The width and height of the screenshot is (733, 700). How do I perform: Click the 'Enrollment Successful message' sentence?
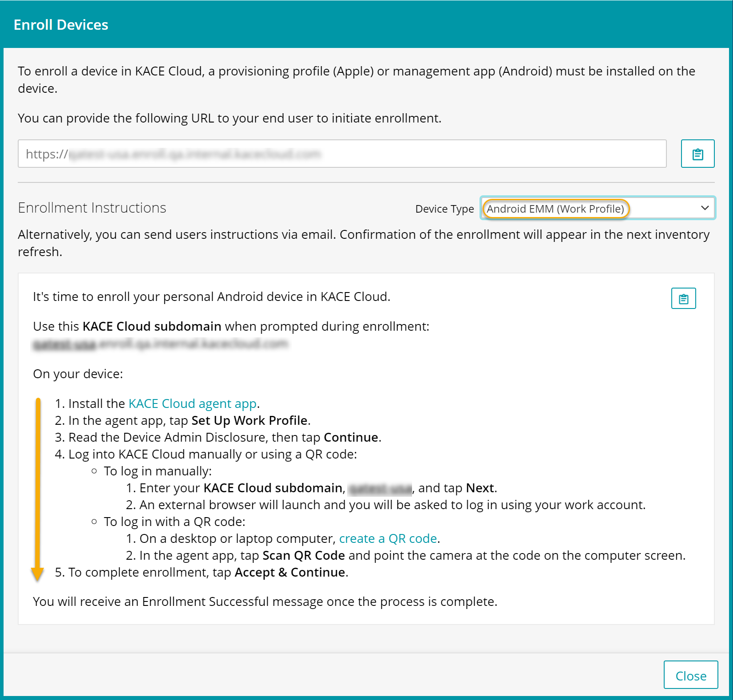point(265,601)
